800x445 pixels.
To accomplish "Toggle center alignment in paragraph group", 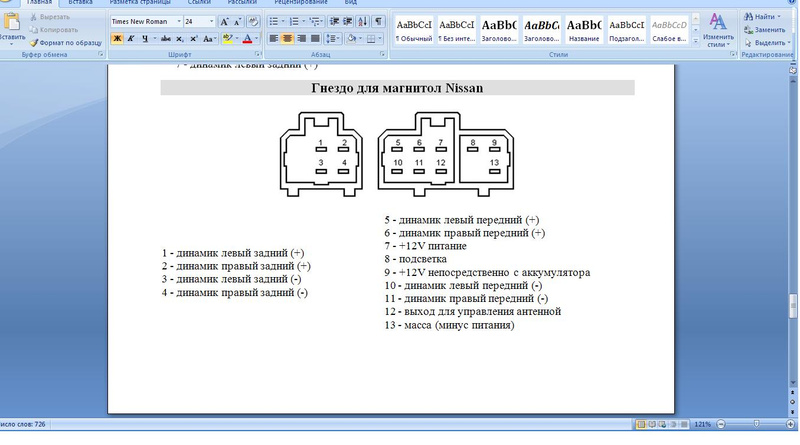I will pos(289,39).
